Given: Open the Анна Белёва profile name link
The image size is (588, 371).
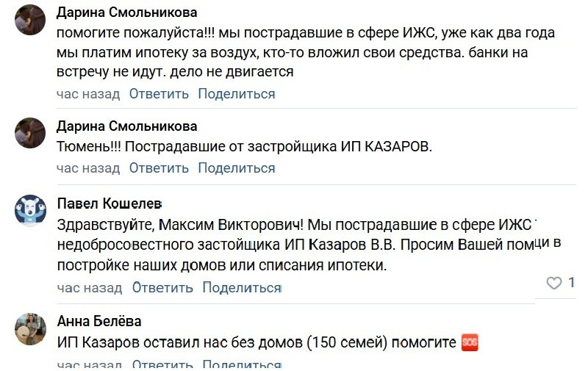Looking at the screenshot, I should pos(99,321).
